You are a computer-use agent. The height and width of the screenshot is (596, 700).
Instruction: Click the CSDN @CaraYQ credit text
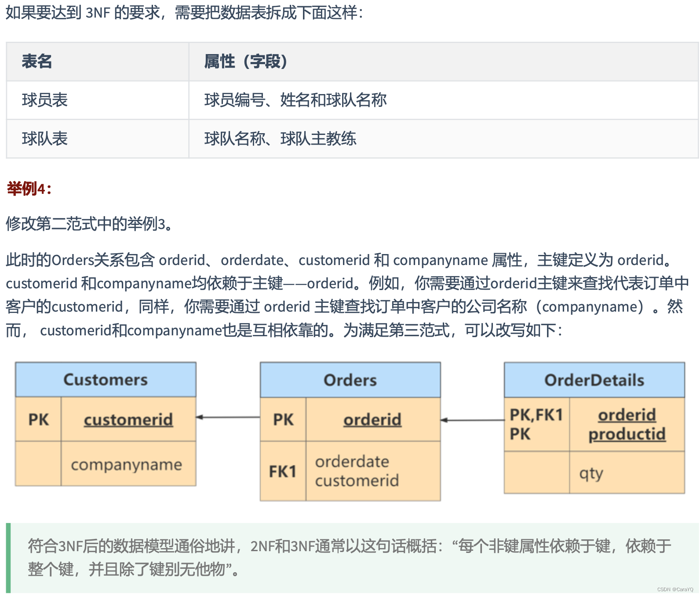(x=675, y=589)
